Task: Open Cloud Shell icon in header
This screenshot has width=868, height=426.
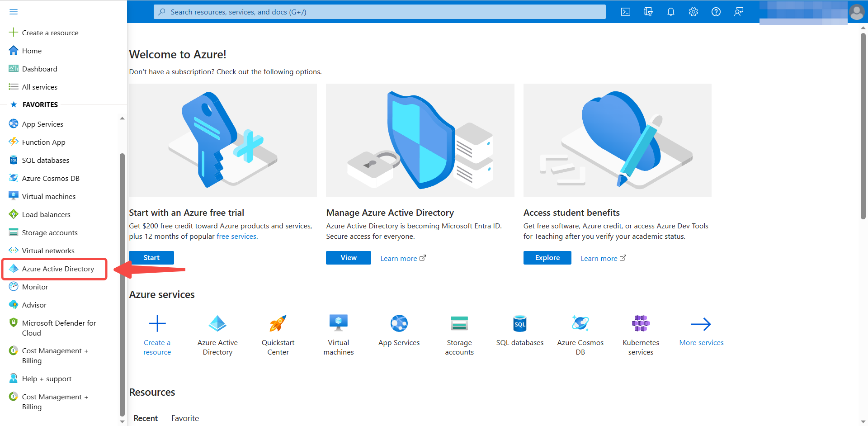Action: pyautogui.click(x=626, y=12)
